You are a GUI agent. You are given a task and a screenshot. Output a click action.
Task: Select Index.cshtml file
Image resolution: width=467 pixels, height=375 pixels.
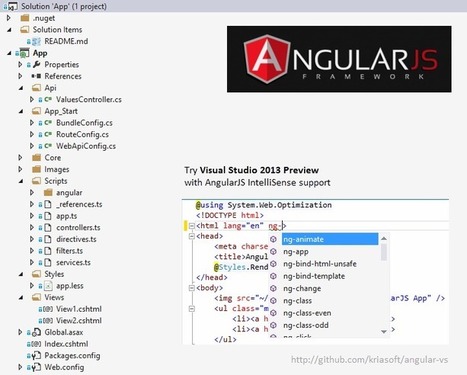66,344
